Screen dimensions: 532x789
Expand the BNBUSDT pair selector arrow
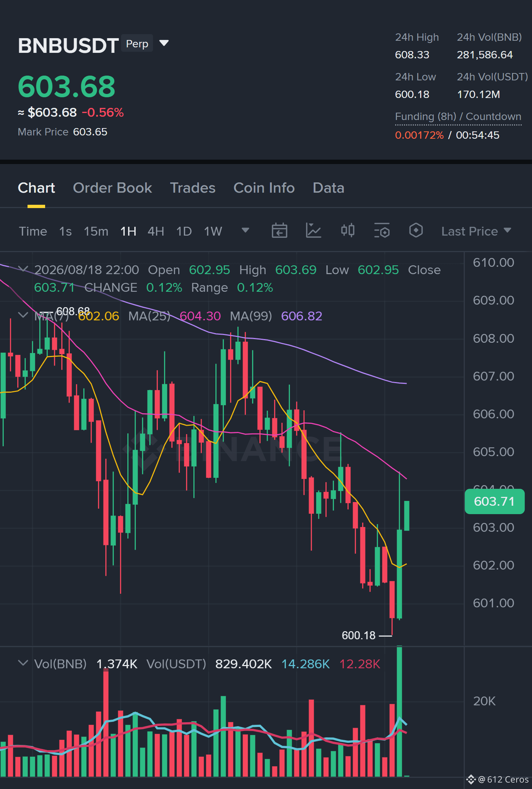point(164,43)
